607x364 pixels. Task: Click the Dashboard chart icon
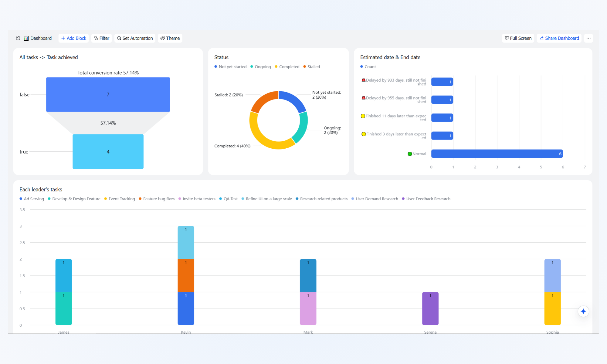(26, 38)
